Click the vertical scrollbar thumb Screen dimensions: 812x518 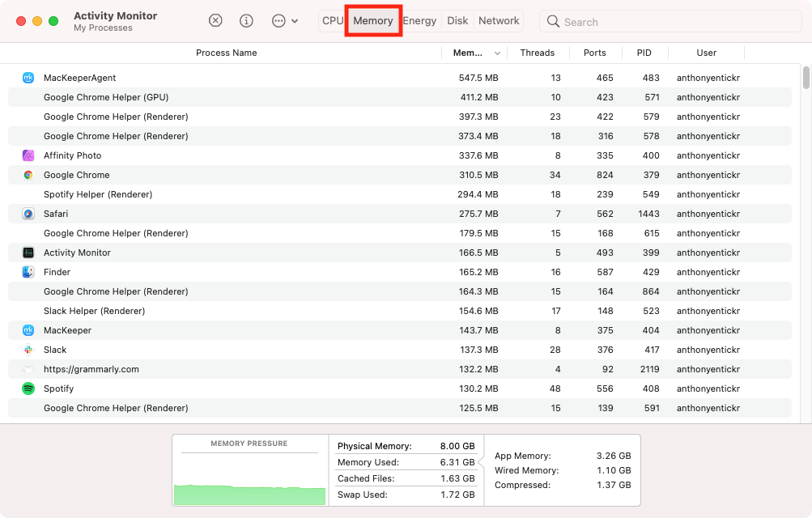click(x=806, y=78)
